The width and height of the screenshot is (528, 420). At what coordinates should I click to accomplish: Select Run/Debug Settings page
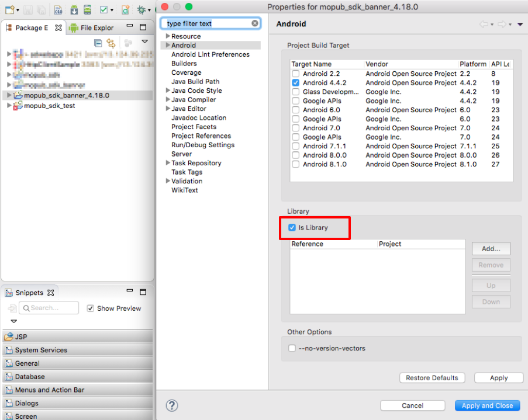(x=203, y=145)
